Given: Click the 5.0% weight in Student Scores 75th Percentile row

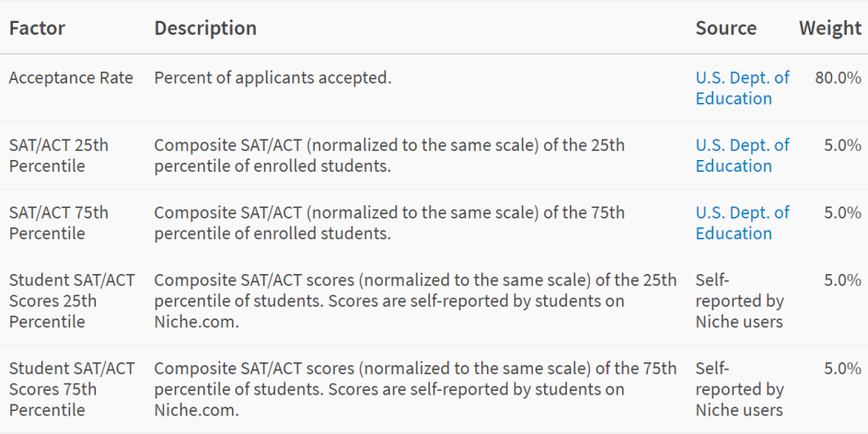Looking at the screenshot, I should (x=842, y=368).
